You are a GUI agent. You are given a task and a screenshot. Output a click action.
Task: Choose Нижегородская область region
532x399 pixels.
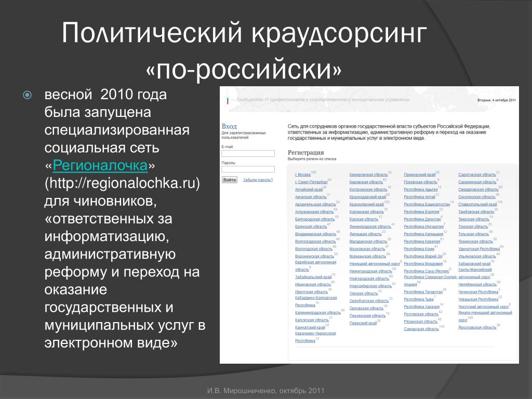tap(370, 271)
